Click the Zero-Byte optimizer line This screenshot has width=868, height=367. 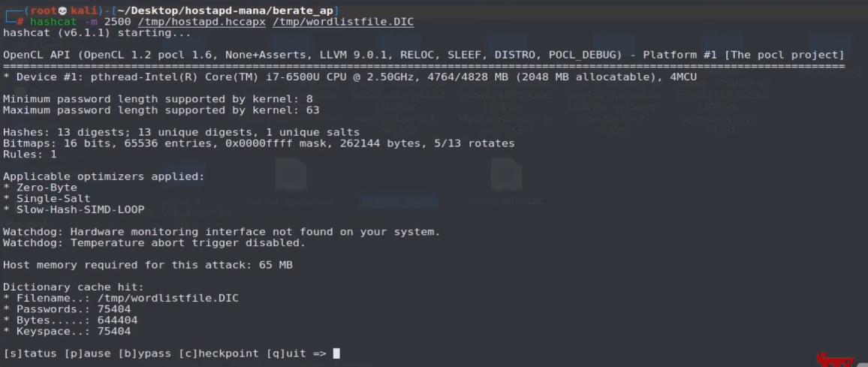pyautogui.click(x=47, y=187)
